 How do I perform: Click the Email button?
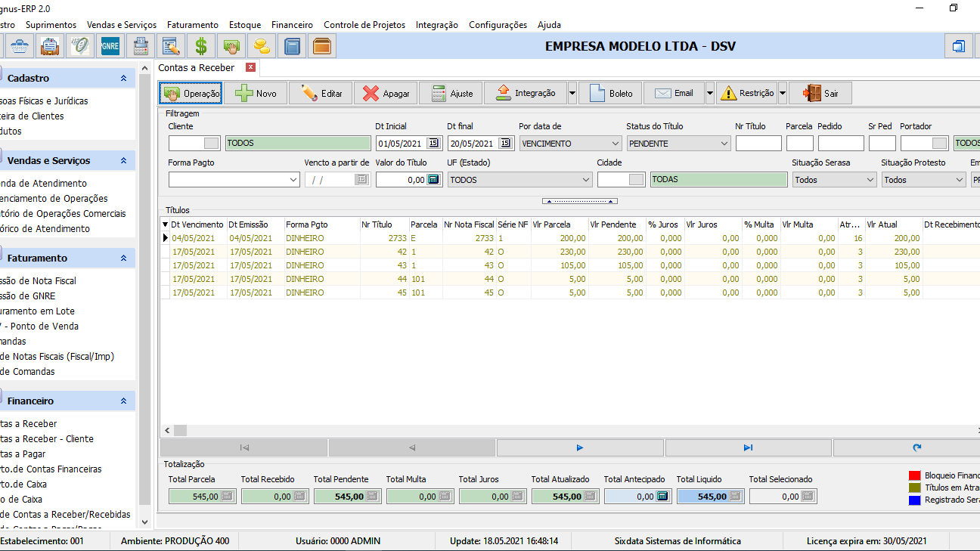pos(675,94)
